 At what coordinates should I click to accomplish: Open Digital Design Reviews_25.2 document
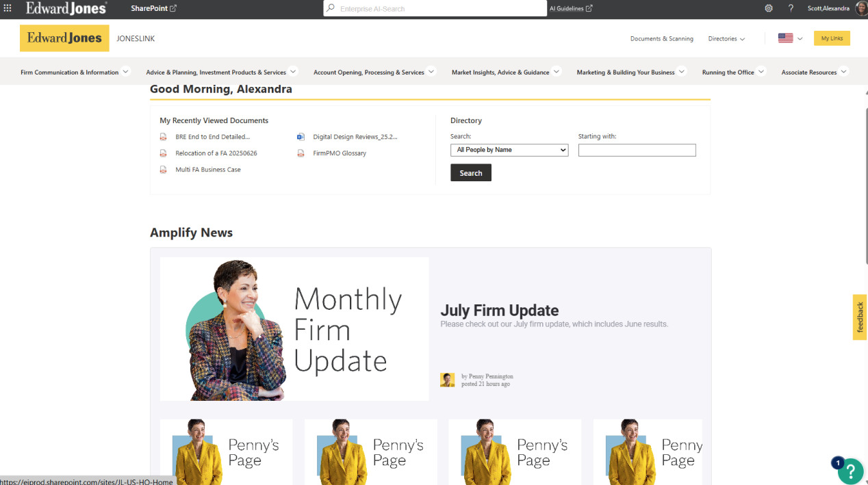(x=355, y=137)
